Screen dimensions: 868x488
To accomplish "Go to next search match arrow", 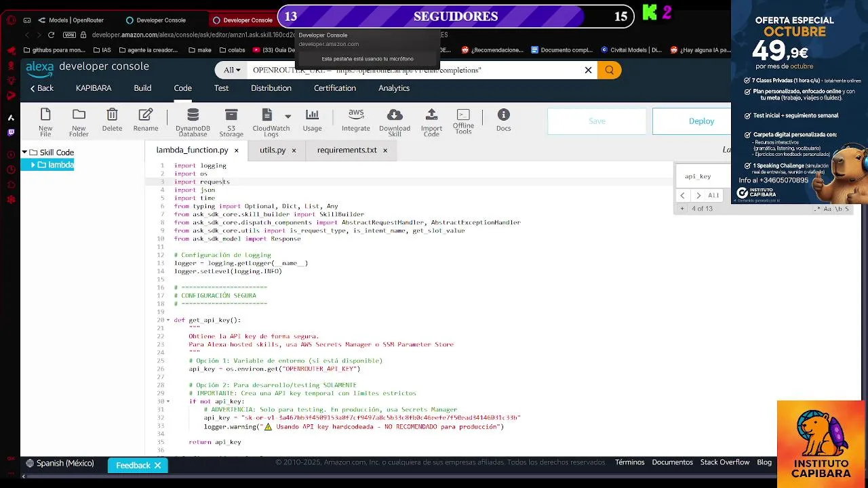I will [x=698, y=195].
